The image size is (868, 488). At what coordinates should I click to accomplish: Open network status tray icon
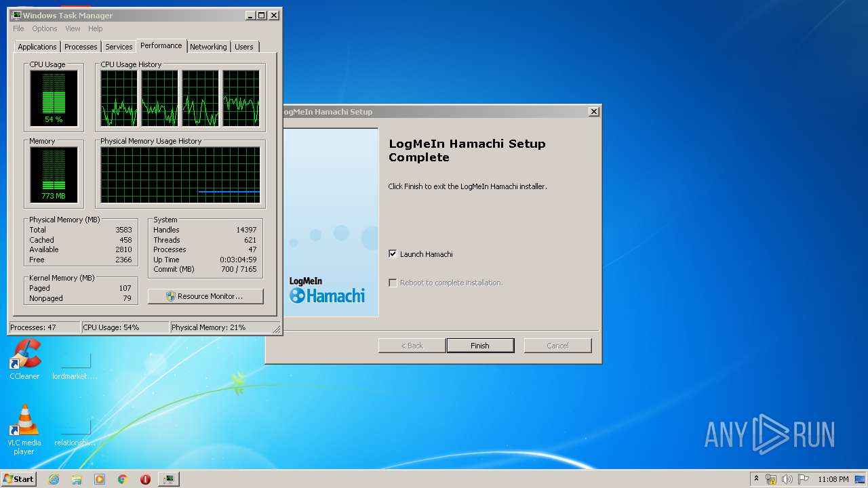pyautogui.click(x=771, y=479)
